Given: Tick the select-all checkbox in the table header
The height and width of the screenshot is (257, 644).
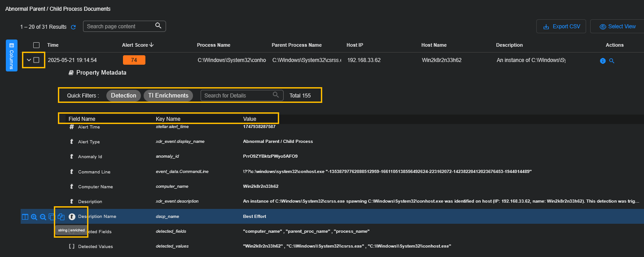Looking at the screenshot, I should pos(36,45).
